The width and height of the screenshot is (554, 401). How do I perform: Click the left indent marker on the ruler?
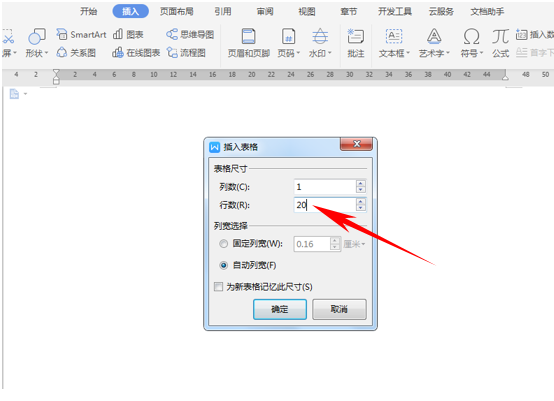point(56,77)
